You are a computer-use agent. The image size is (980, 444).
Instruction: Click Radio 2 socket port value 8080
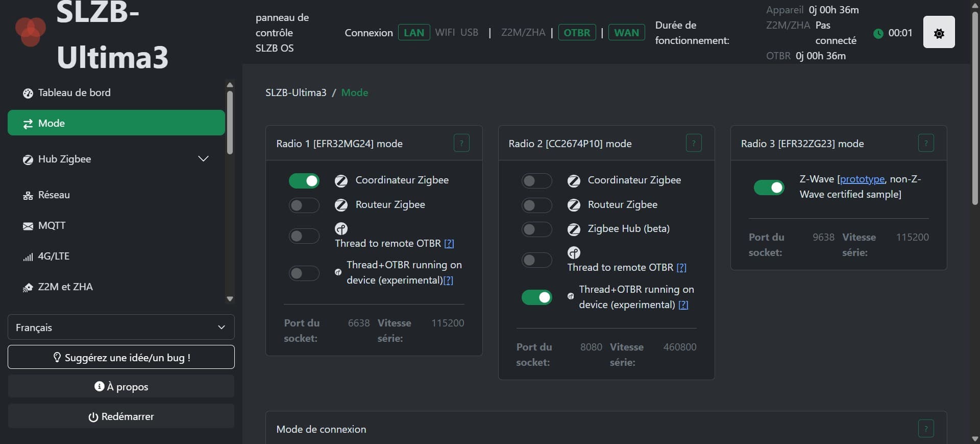(591, 347)
